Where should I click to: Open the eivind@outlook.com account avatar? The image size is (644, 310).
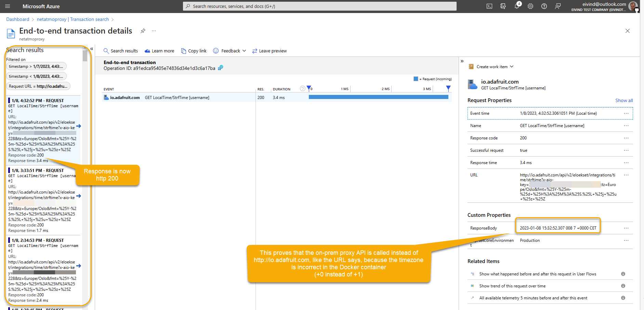[632, 6]
